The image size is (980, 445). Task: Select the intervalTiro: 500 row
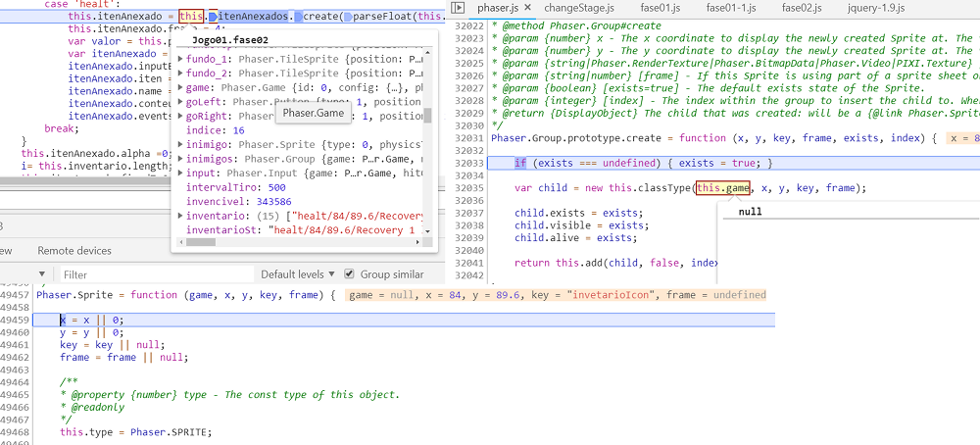[x=236, y=187]
